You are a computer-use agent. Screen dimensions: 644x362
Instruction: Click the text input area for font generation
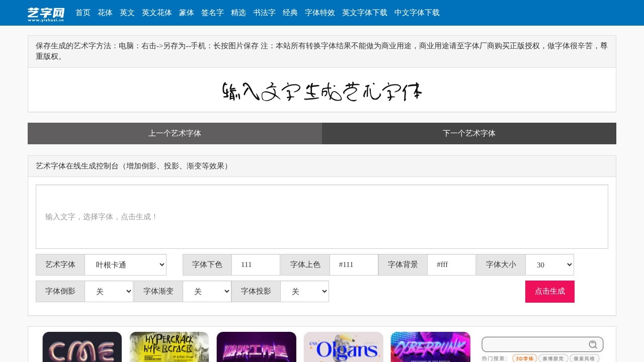321,217
